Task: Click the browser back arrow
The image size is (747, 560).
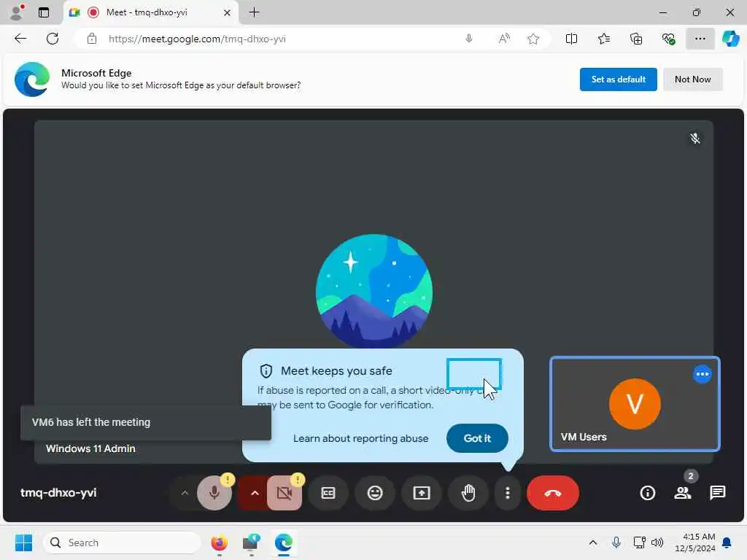Action: (20, 39)
